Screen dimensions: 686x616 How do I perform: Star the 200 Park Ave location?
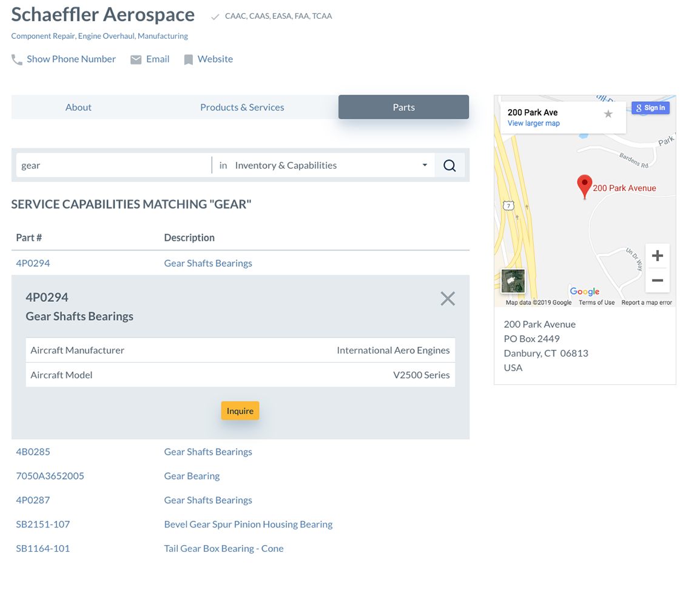pyautogui.click(x=608, y=114)
